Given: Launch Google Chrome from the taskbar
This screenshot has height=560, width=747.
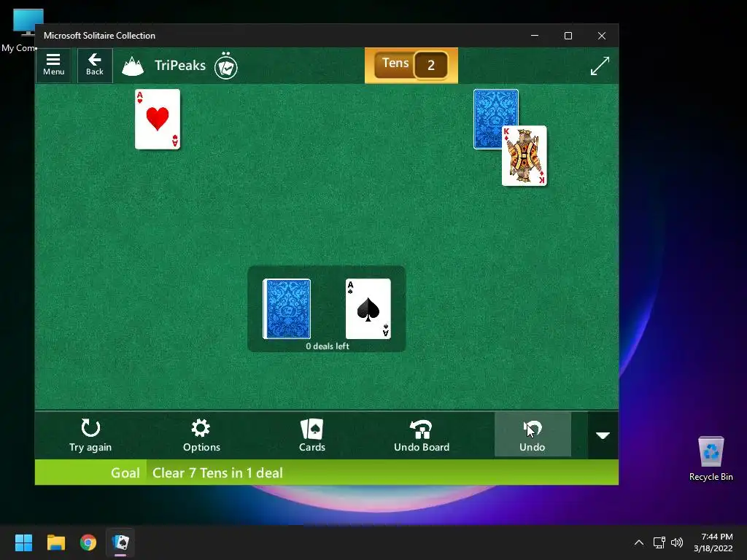Looking at the screenshot, I should [x=88, y=542].
